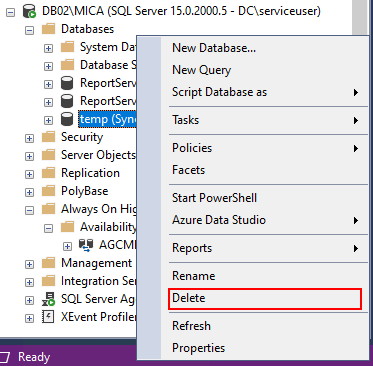The width and height of the screenshot is (373, 366).
Task: Expand the XEvent Profiler node
Action: point(30,318)
